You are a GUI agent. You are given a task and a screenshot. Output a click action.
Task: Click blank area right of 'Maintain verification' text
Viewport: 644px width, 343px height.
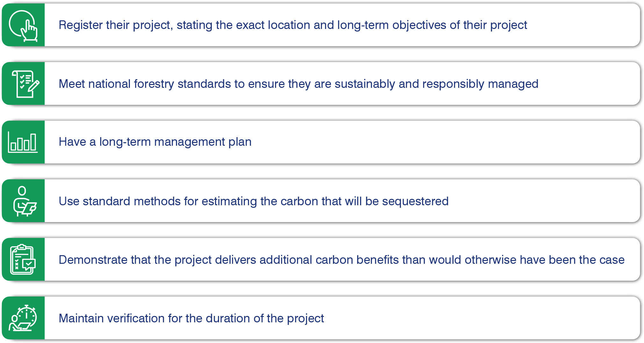(x=478, y=318)
